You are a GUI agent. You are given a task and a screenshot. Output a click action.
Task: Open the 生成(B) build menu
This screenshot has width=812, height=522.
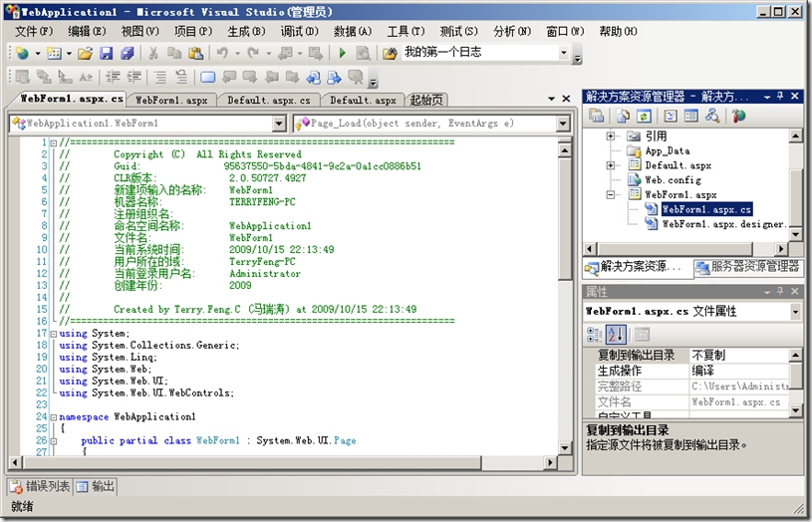[x=246, y=32]
